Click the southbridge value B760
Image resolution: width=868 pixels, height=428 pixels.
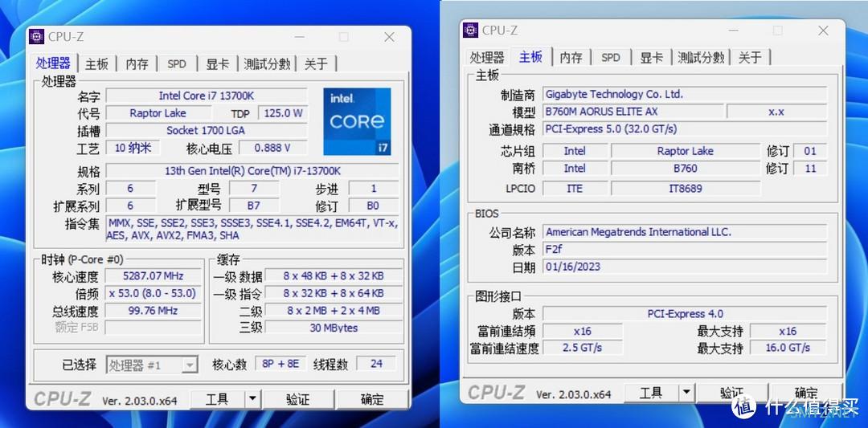point(686,169)
